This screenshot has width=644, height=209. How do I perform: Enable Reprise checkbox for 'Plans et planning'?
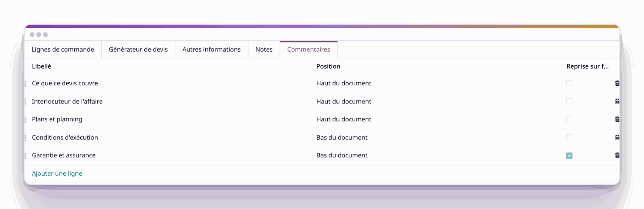coord(569,119)
